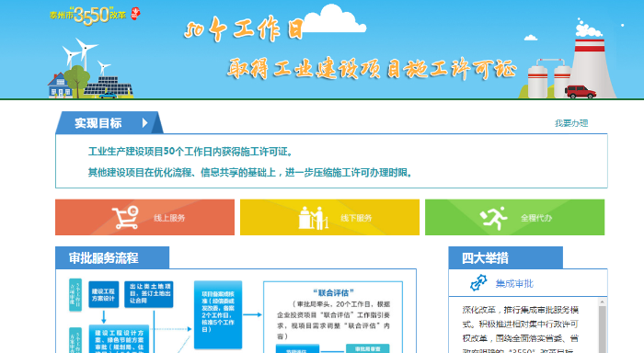Click the running person icon for 全程代办
This screenshot has width=644, height=353.
tap(494, 218)
